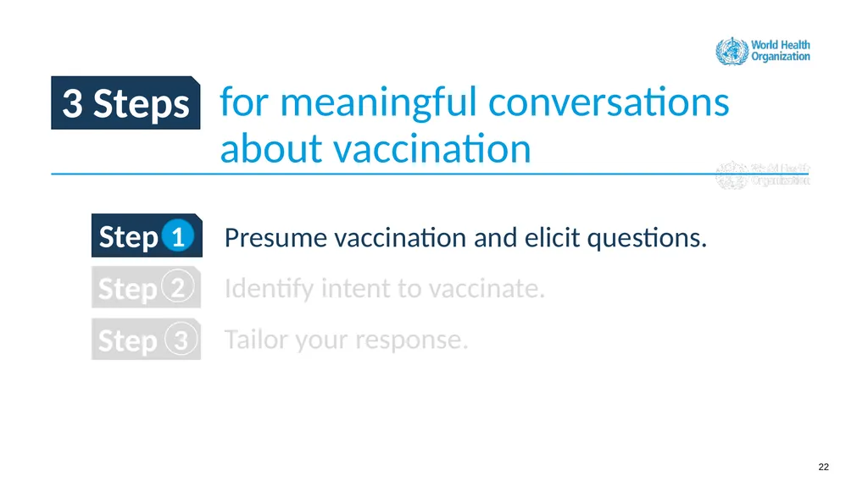Screen dimensions: 868x487
Task: Click the grey number 2 circle
Action: point(178,287)
